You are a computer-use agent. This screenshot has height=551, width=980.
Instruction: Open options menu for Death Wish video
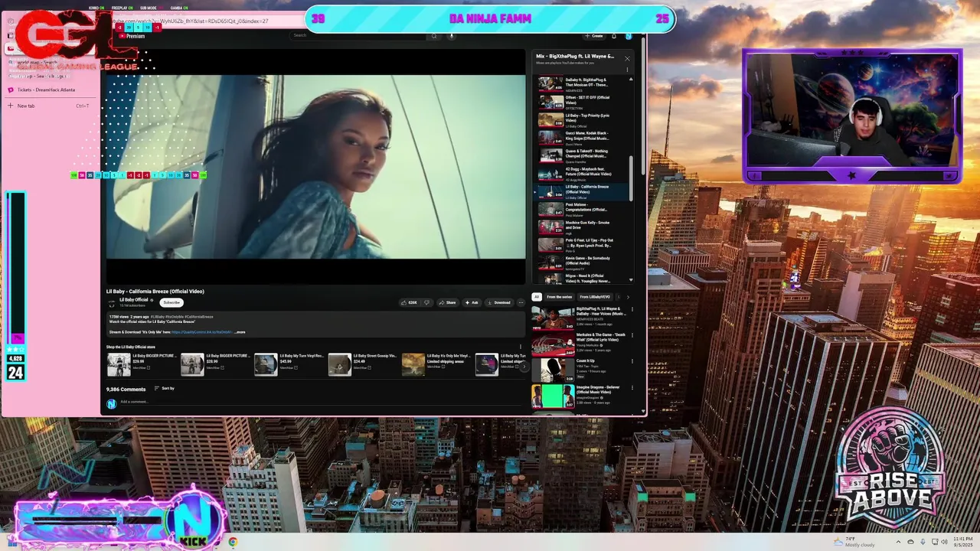click(632, 335)
